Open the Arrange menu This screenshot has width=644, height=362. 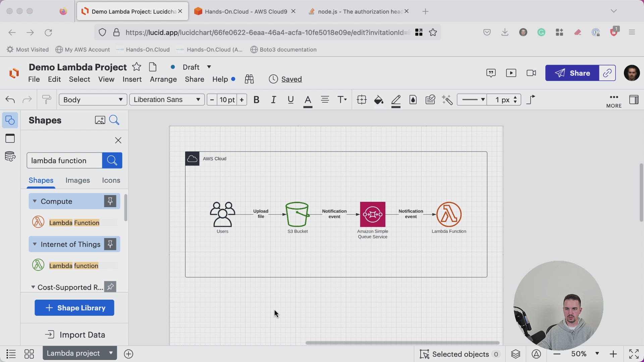click(163, 79)
